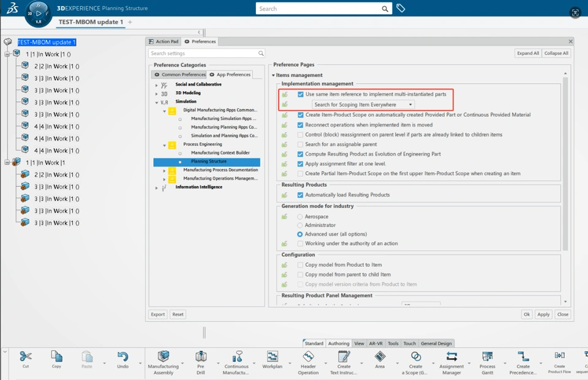Enable Copy model from Product to Item
This screenshot has width=588, height=380.
300,264
